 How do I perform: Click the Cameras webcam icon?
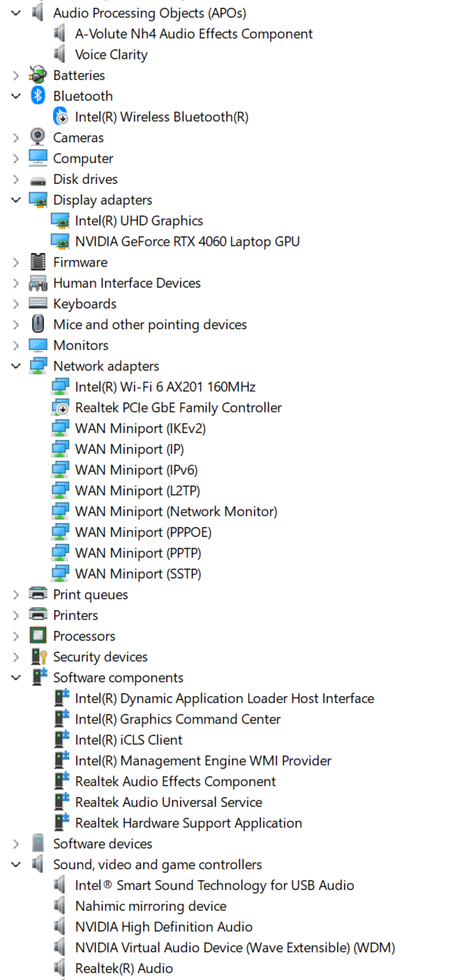tap(38, 138)
